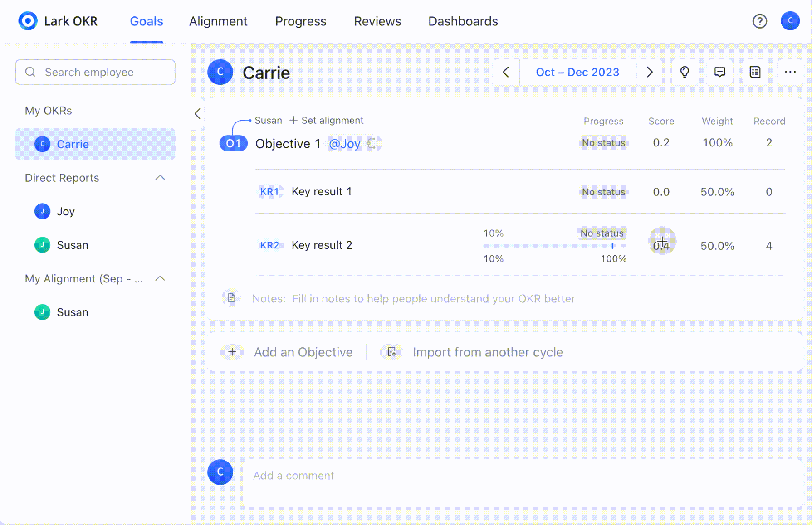The width and height of the screenshot is (812, 525).
Task: Click the import from another cycle icon
Action: click(391, 352)
